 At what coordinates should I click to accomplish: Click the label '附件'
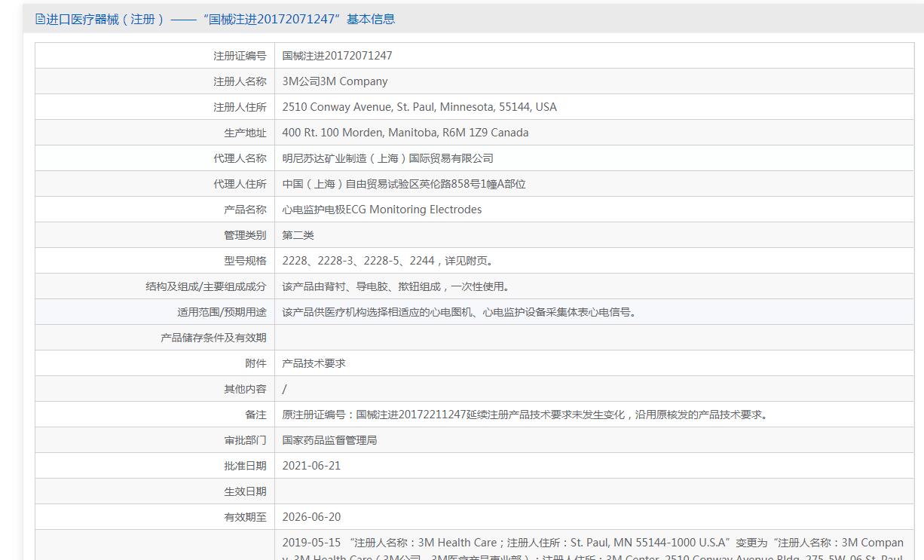pos(255,363)
